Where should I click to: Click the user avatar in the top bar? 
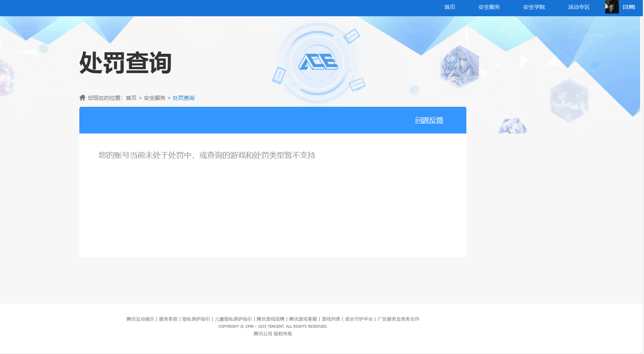point(611,7)
